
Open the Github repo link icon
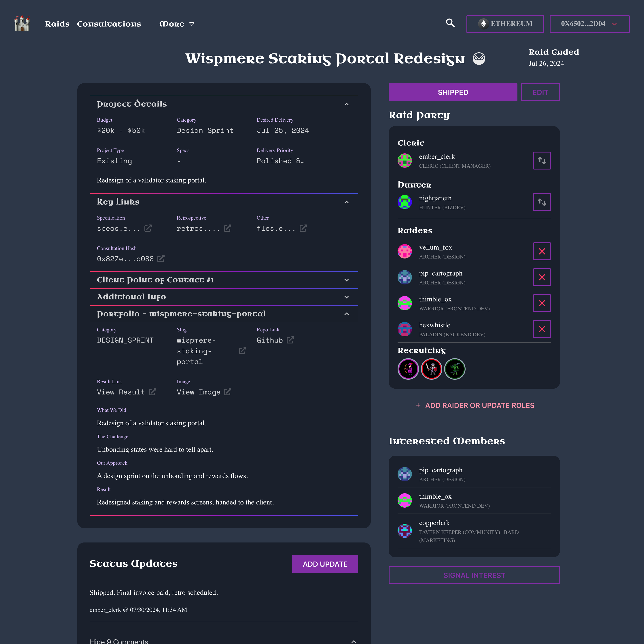[x=290, y=340]
